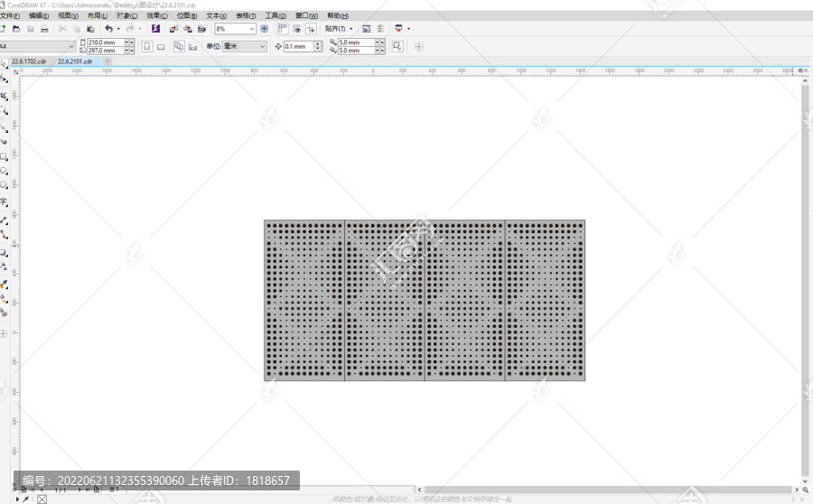Screen dimensions: 813x504
Task: Open the 对象 (Object) menu
Action: tap(127, 16)
